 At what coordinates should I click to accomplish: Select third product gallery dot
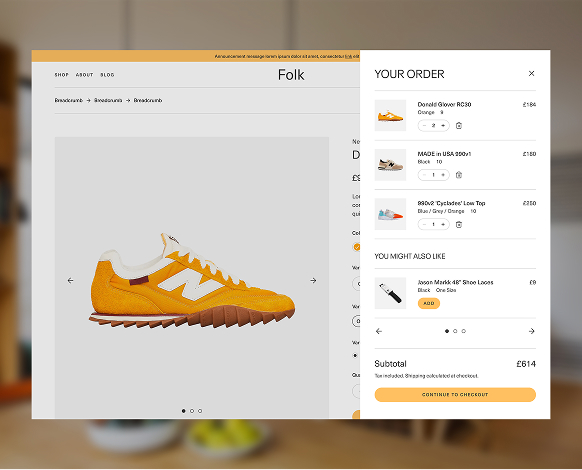click(x=200, y=411)
